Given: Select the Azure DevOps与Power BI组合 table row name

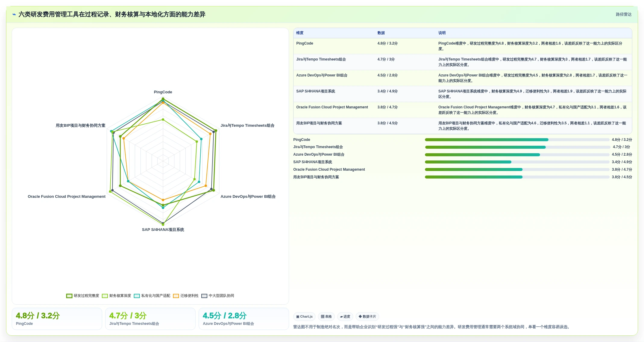Looking at the screenshot, I should click(x=322, y=76).
